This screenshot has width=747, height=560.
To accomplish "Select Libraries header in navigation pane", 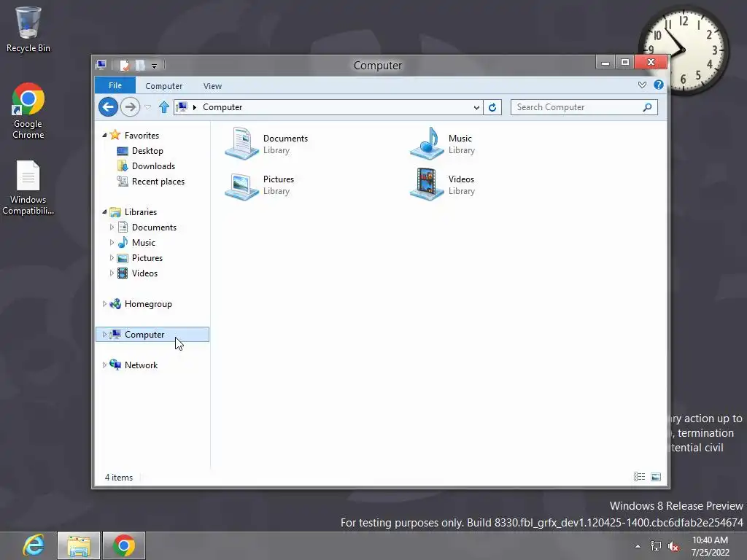I will point(141,212).
